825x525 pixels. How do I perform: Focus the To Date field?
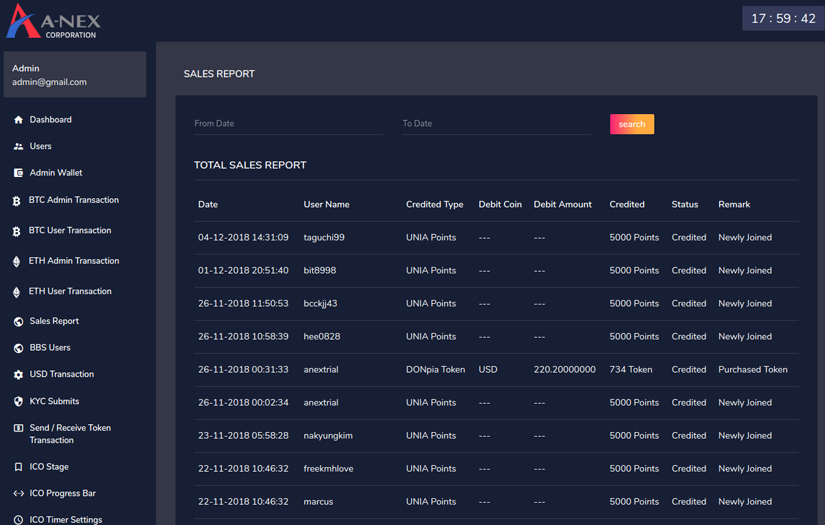click(497, 124)
